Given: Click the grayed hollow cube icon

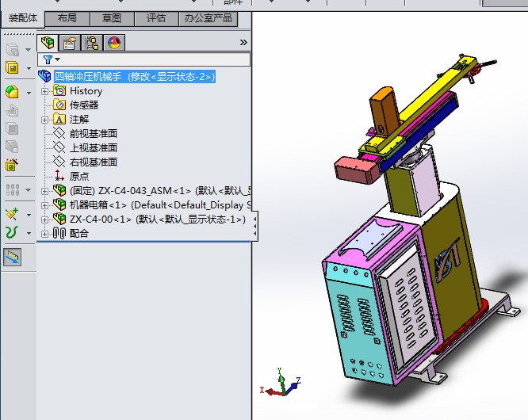Looking at the screenshot, I should point(12,128).
